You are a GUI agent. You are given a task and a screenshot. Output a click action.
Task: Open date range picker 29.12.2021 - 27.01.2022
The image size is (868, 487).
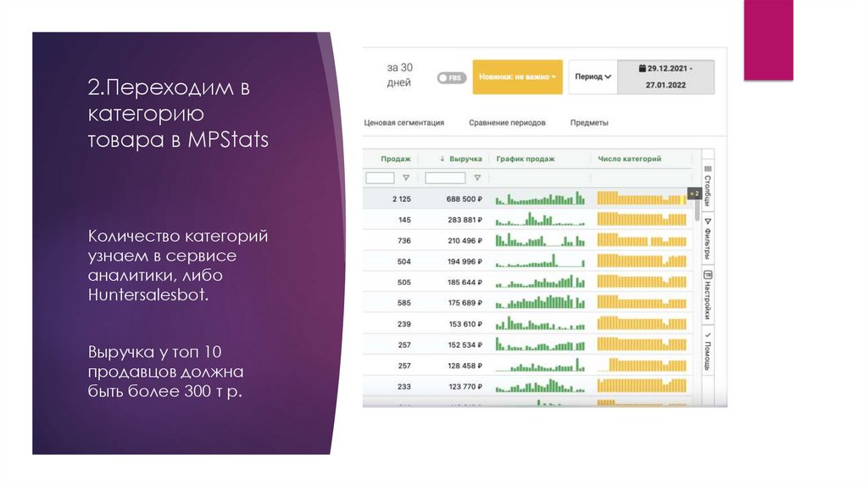click(x=666, y=77)
